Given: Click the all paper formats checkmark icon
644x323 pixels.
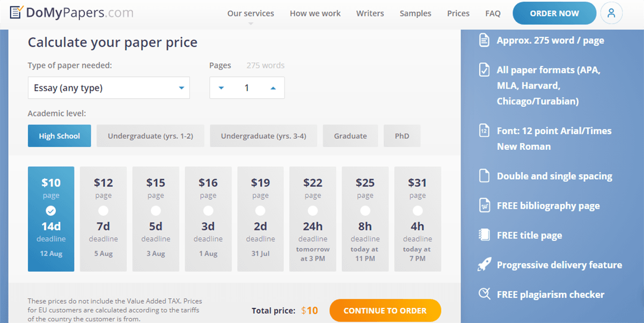Looking at the screenshot, I should coord(484,70).
